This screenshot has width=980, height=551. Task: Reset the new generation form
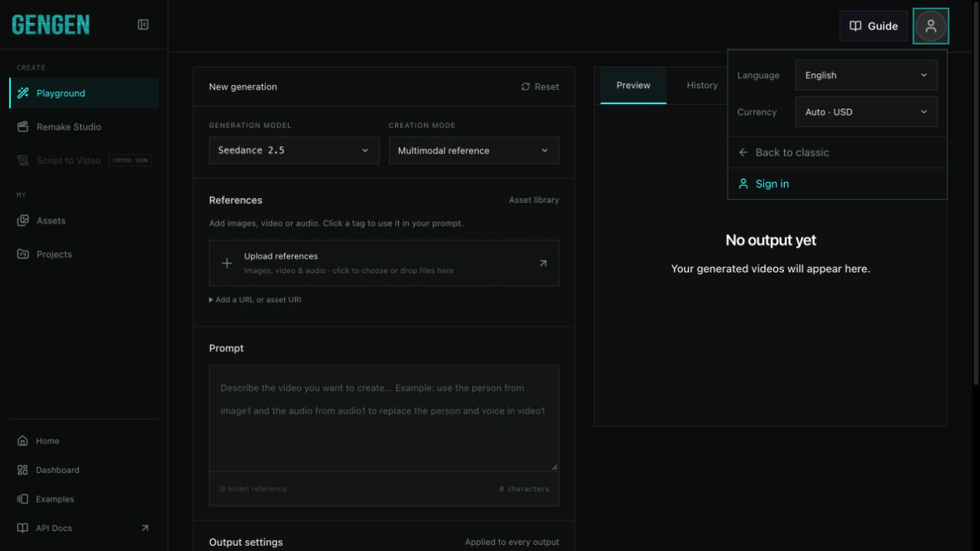point(540,86)
